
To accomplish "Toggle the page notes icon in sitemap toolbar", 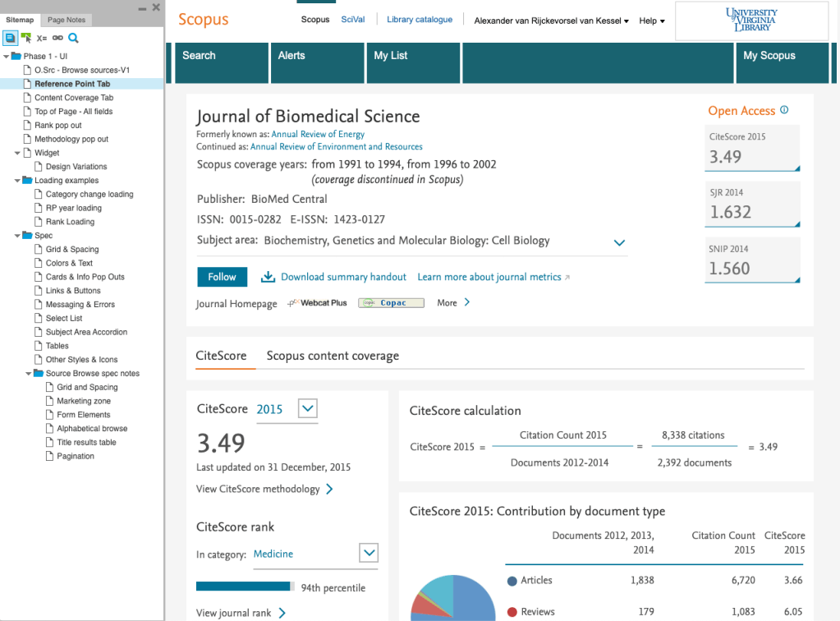I will [10, 38].
